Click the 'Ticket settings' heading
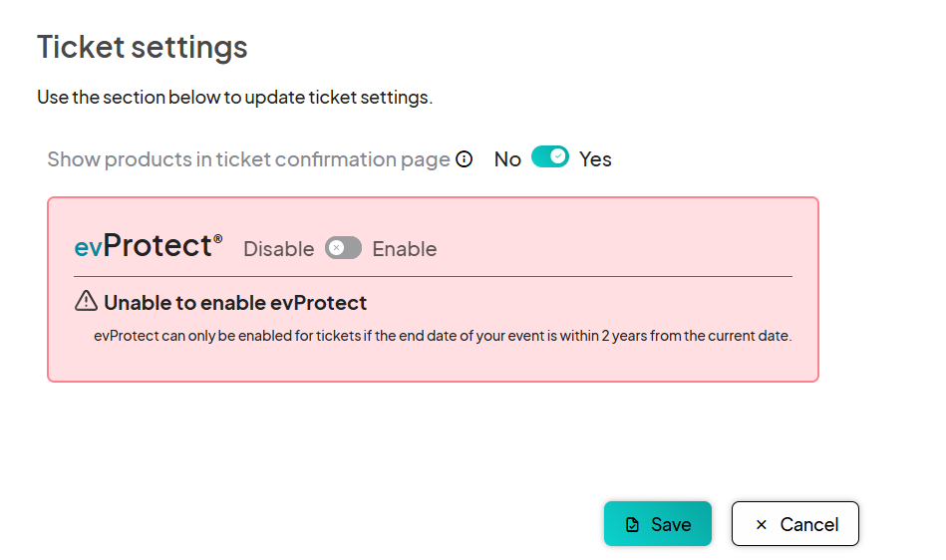 (x=142, y=47)
